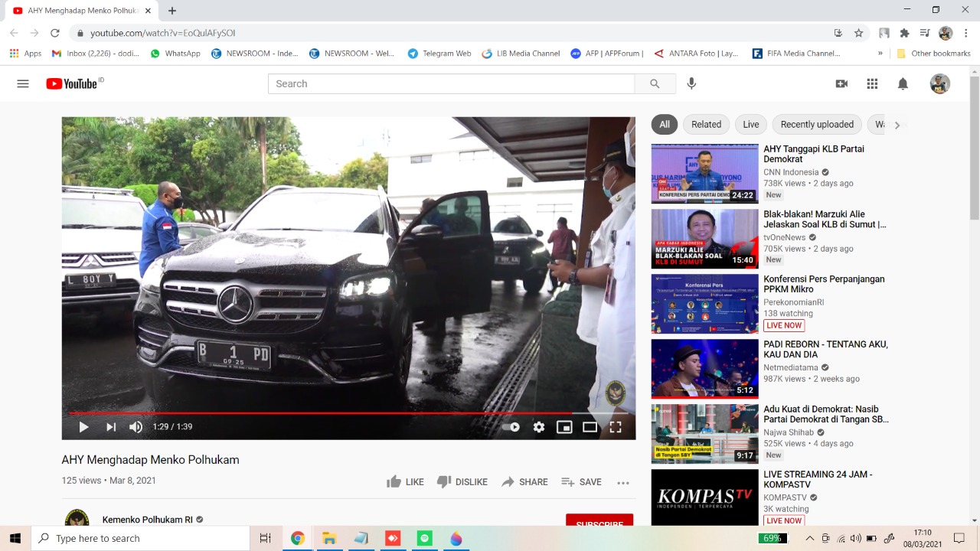
Task: Toggle the autoplay switch
Action: click(511, 427)
